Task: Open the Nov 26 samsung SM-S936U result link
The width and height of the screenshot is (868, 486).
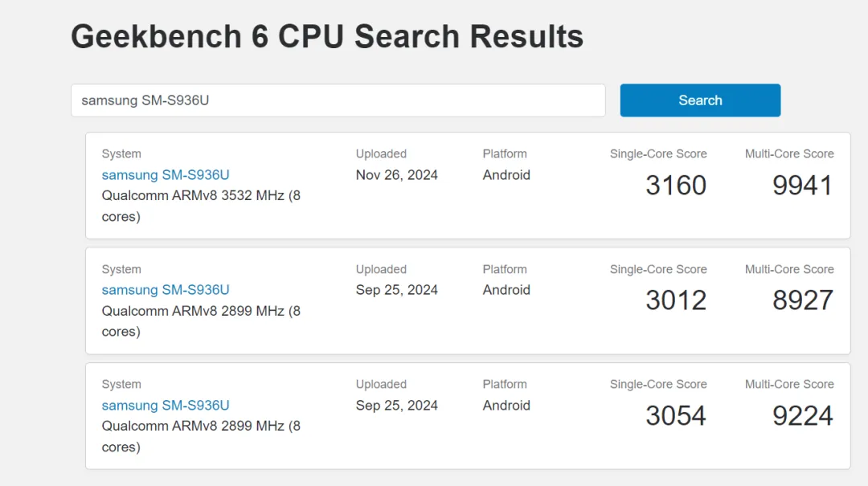Action: (166, 175)
